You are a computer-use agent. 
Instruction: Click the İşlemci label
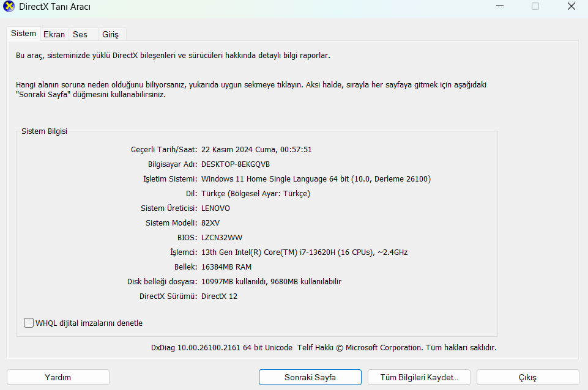click(x=184, y=252)
